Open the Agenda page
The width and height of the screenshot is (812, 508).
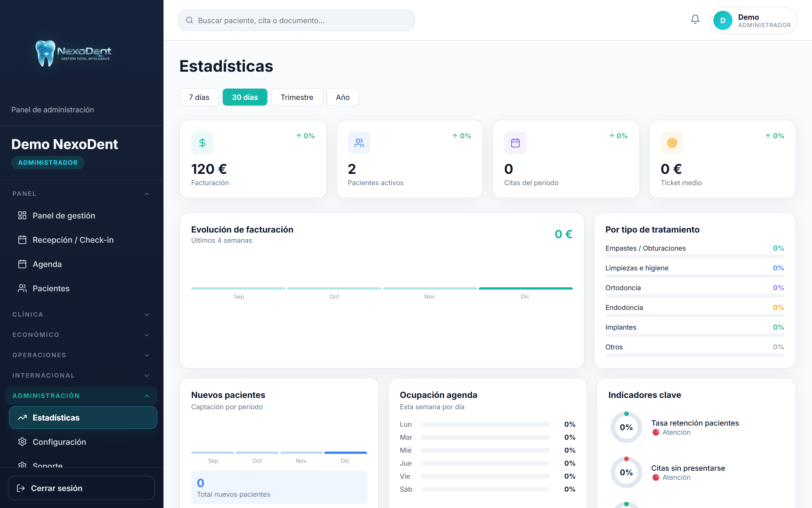click(83, 264)
